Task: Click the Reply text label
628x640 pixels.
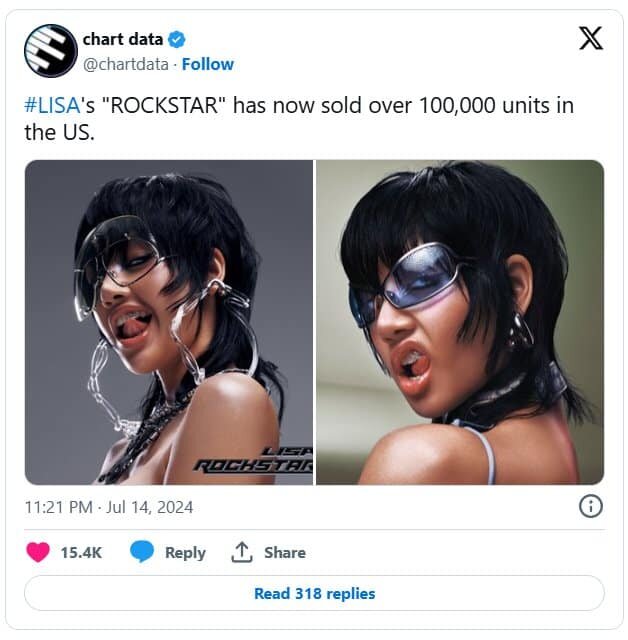Action: click(x=185, y=553)
